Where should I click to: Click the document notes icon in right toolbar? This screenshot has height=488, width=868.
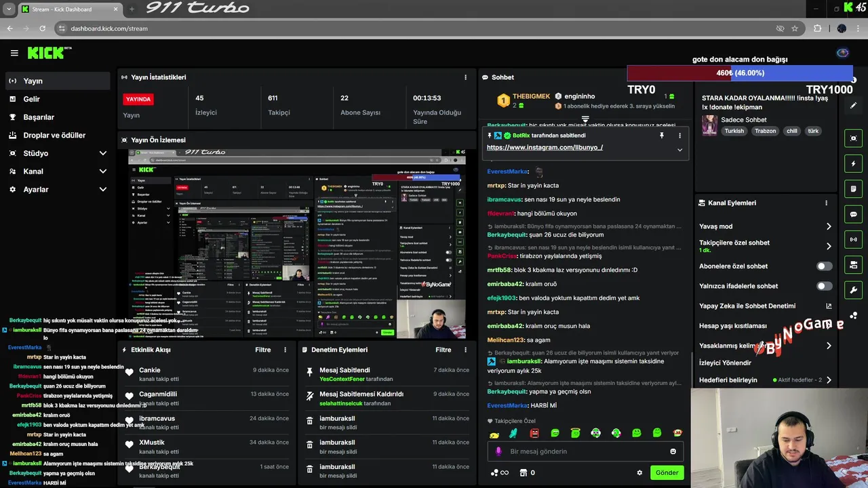pyautogui.click(x=853, y=188)
